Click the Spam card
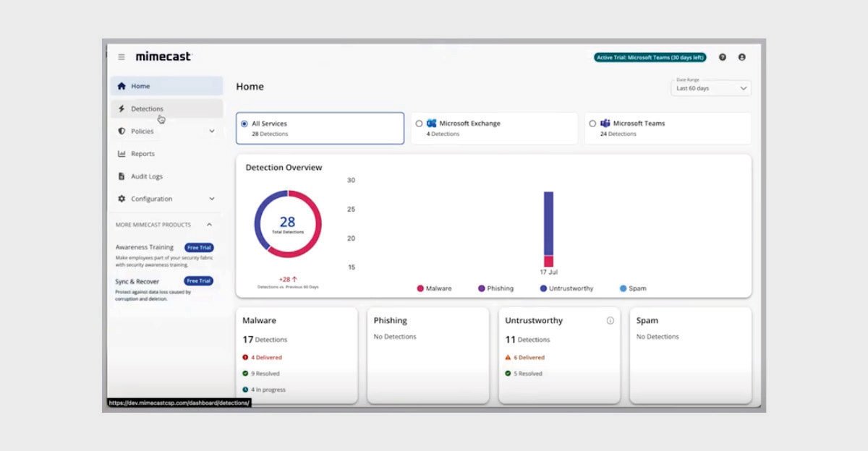The height and width of the screenshot is (451, 868). click(691, 355)
